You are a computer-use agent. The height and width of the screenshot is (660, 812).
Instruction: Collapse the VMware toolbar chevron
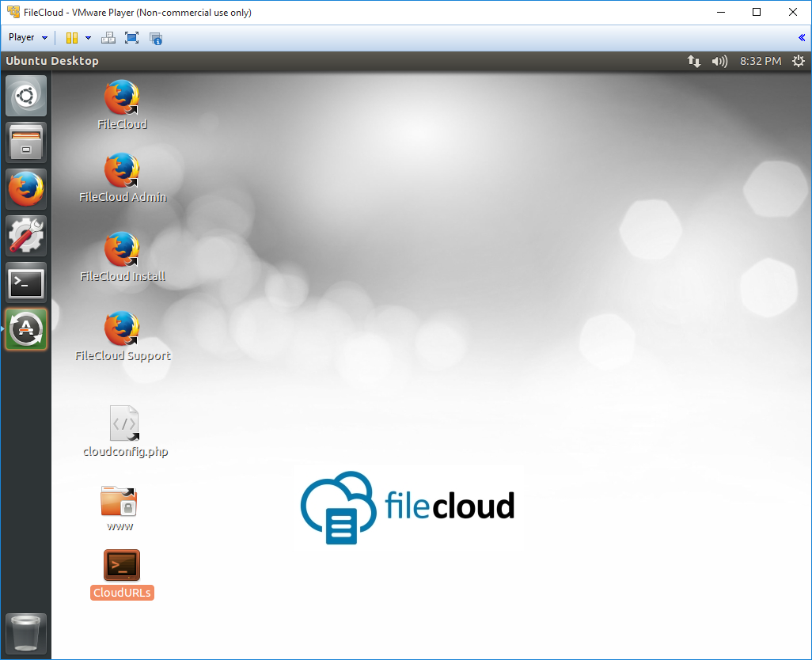coord(802,37)
